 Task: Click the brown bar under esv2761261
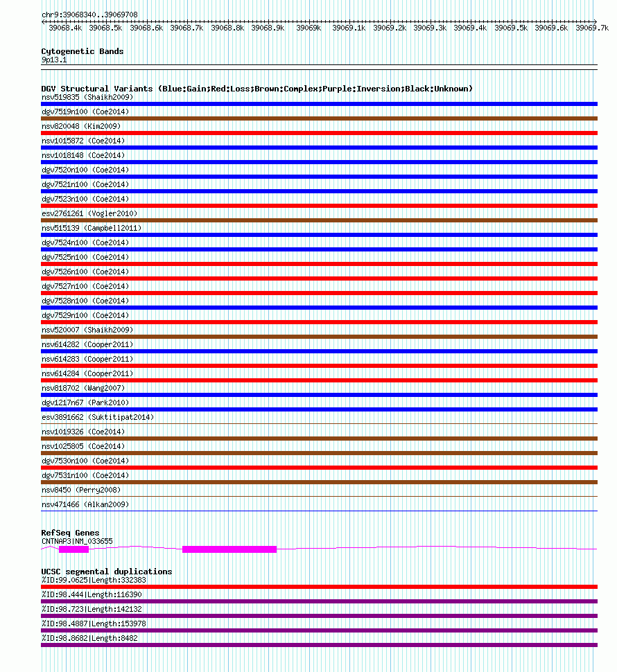(x=319, y=220)
